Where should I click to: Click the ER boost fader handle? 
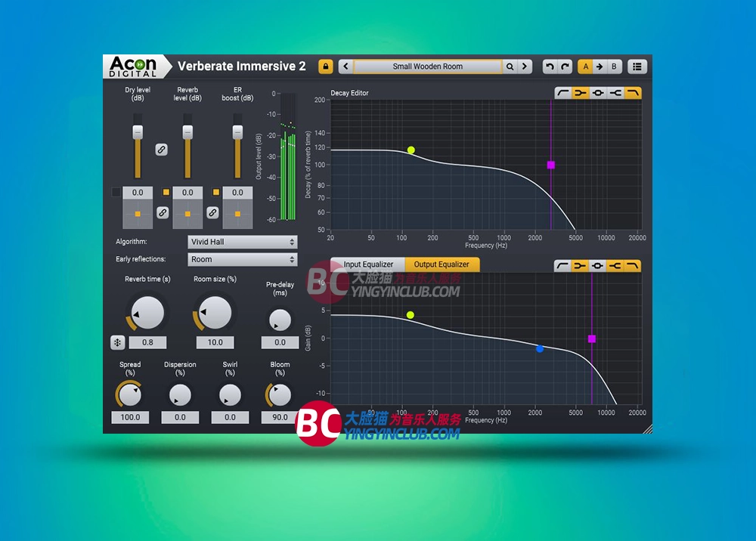point(237,132)
